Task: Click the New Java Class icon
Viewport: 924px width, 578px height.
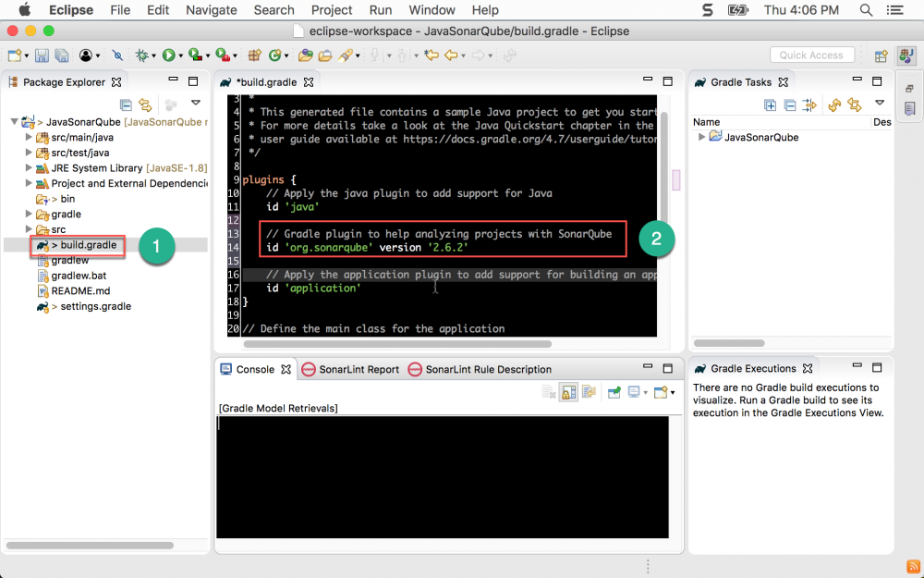Action: 274,55
